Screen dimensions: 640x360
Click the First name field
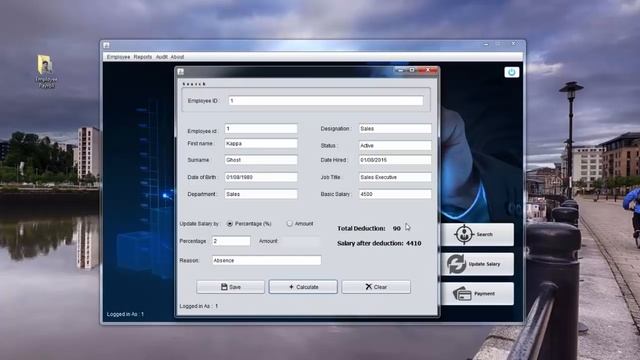click(x=261, y=144)
